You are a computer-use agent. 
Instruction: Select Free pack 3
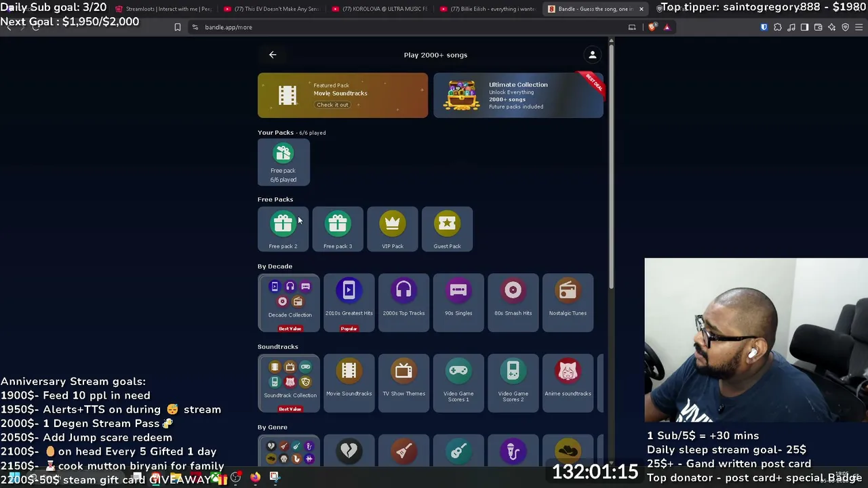click(x=338, y=229)
